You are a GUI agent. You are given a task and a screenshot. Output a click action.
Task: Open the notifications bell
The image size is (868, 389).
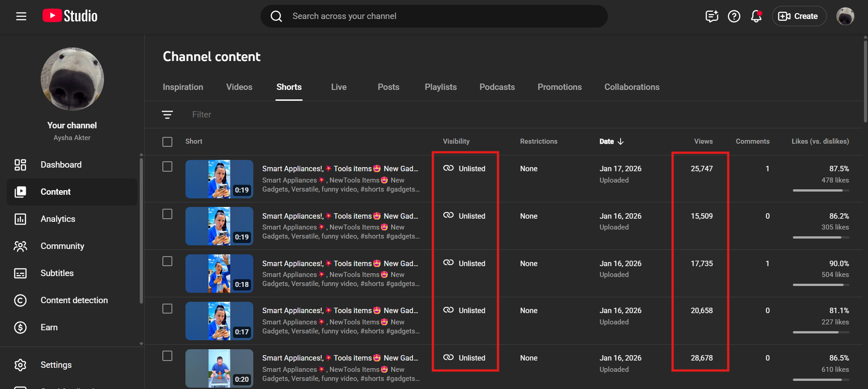click(x=756, y=16)
